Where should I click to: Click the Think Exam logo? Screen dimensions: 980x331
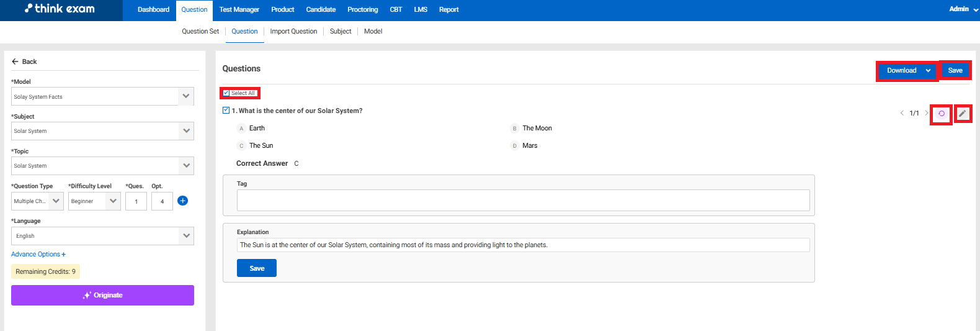[60, 9]
